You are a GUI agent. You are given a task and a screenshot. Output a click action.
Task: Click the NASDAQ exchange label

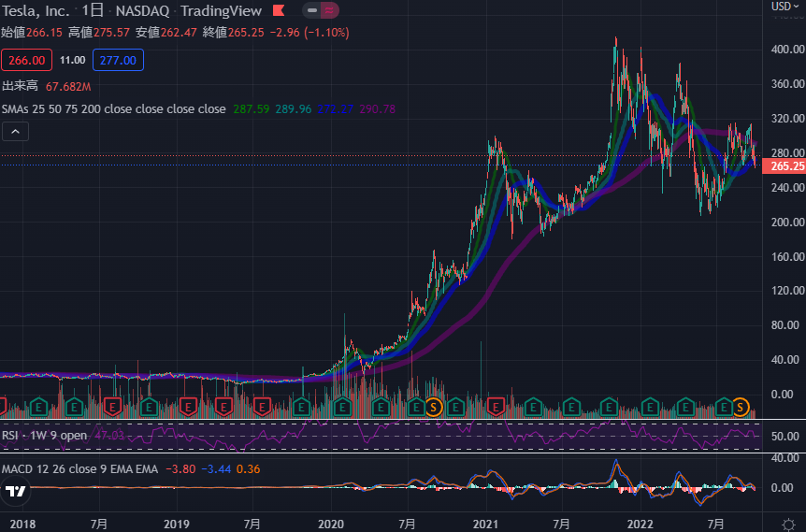[x=142, y=10]
